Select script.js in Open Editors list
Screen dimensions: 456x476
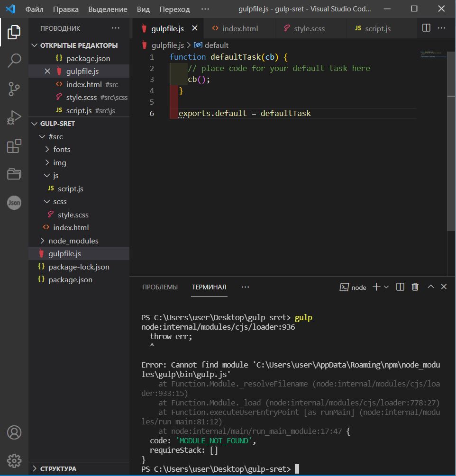[x=79, y=110]
